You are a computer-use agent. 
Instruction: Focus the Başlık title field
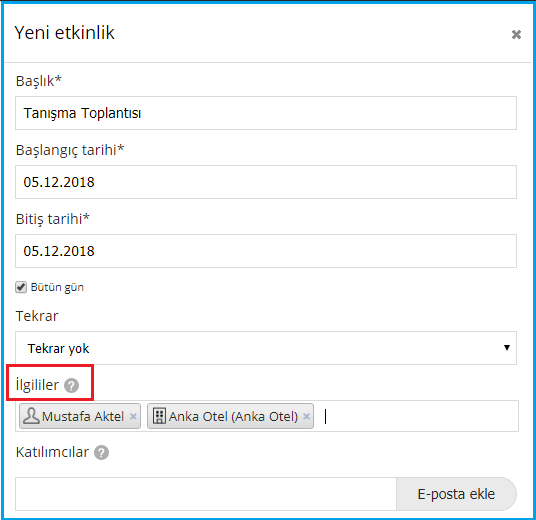(x=266, y=113)
